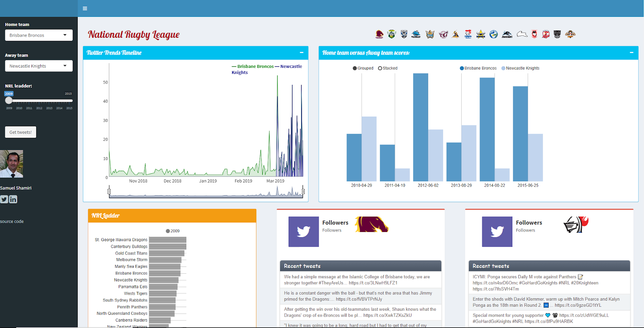Viewport: 644px width, 328px height.
Task: Click the Parramatta Eels ladder label
Action: [133, 287]
